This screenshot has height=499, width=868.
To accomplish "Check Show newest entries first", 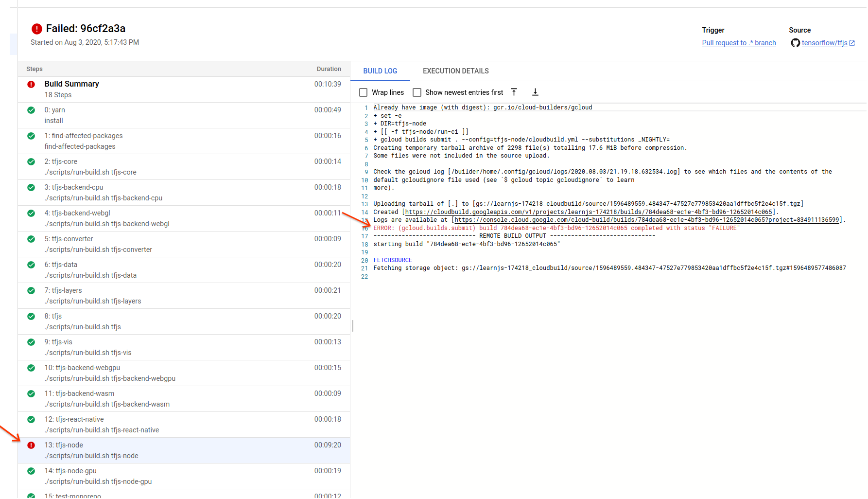I will coord(417,92).
